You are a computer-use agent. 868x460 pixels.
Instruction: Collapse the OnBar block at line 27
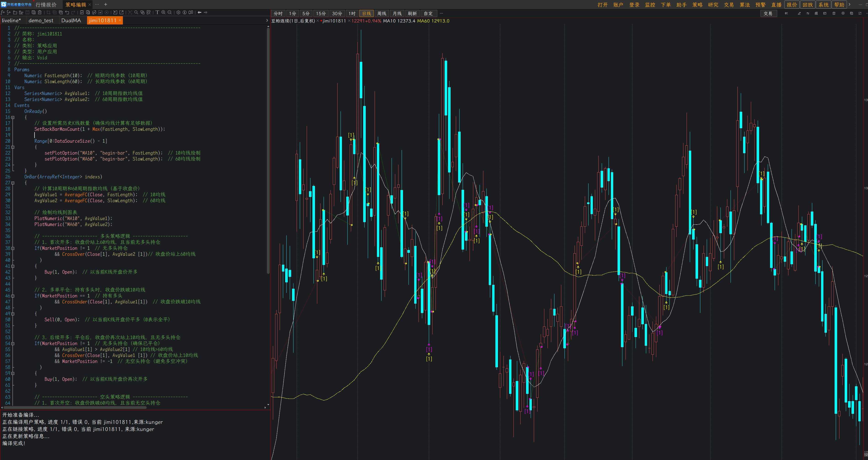(13, 183)
